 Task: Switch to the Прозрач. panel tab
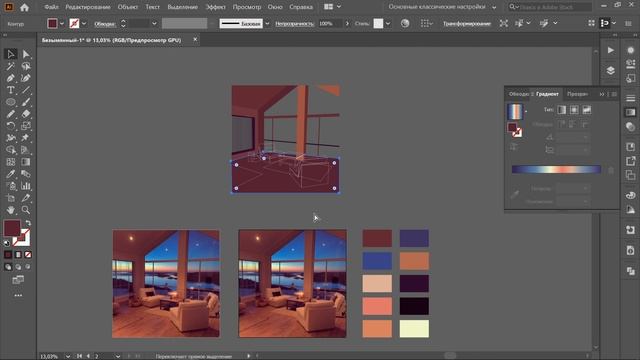pos(577,94)
